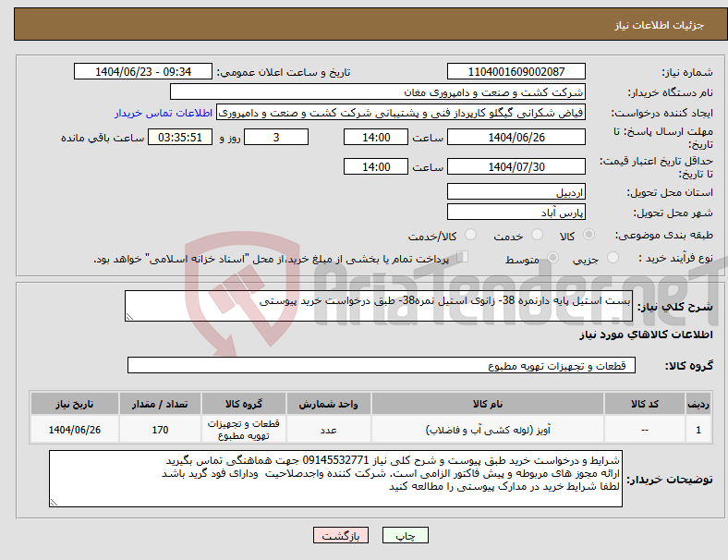
Task: Click the تعداد / مقدار column header
Action: pyautogui.click(x=160, y=404)
